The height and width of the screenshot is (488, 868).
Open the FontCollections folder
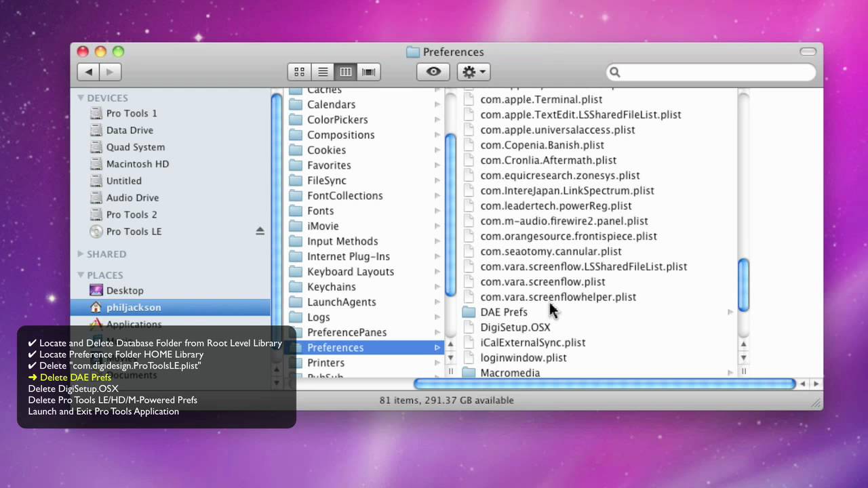(344, 196)
